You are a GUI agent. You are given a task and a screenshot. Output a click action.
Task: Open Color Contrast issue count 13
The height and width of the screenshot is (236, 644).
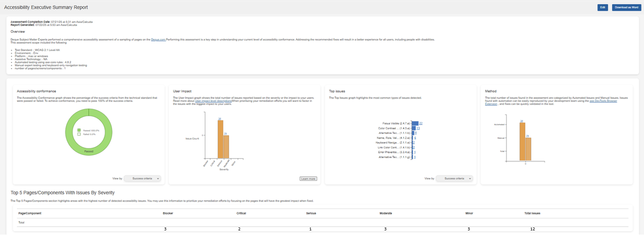coord(418,128)
